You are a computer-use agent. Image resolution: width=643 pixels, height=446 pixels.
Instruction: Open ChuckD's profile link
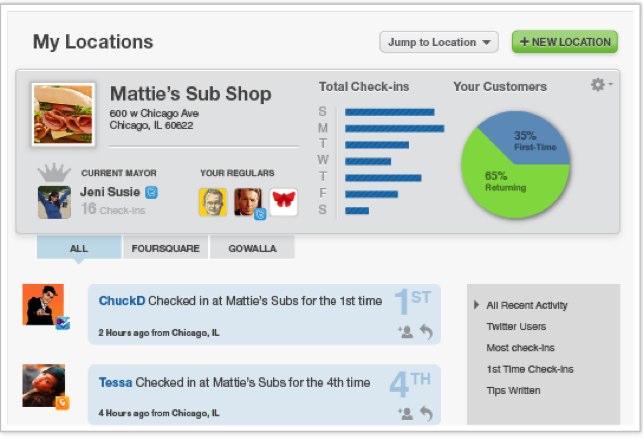pos(116,301)
